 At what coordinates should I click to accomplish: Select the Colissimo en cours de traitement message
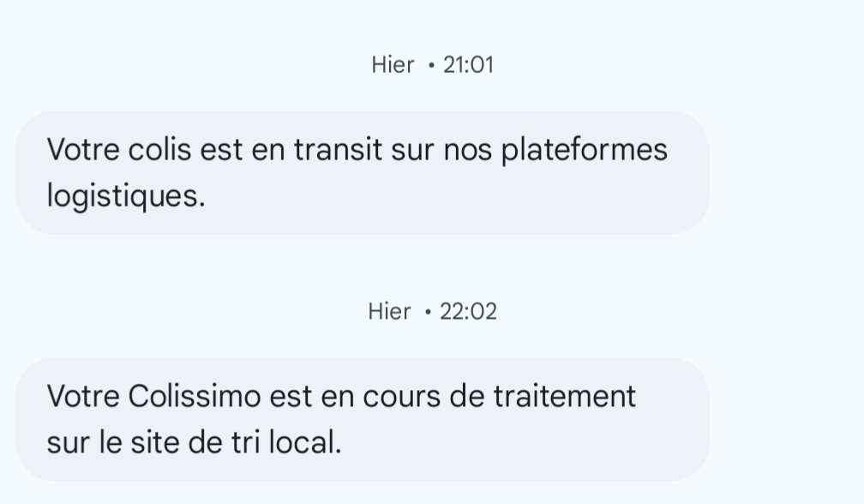click(362, 419)
